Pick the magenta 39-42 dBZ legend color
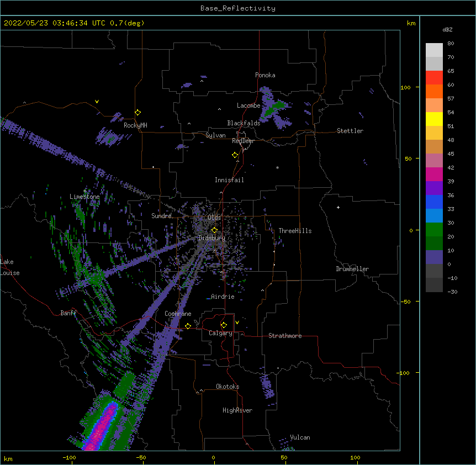The height and width of the screenshot is (465, 476). (434, 174)
